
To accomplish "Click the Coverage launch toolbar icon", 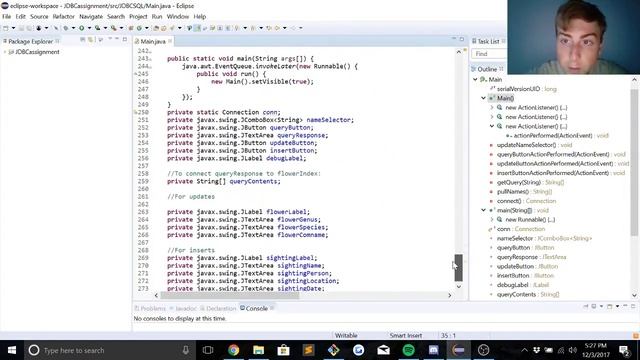I will click(x=98, y=28).
